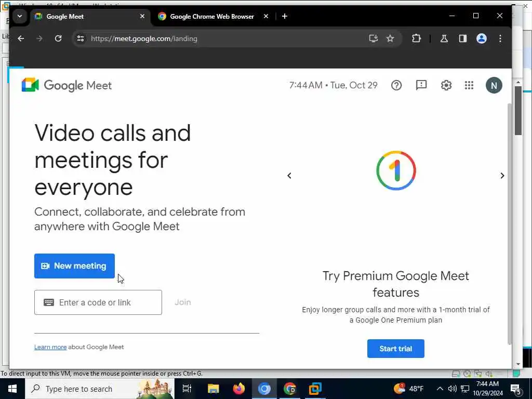This screenshot has height=399, width=532.
Task: Expand hidden system tray icons
Action: tap(440, 389)
